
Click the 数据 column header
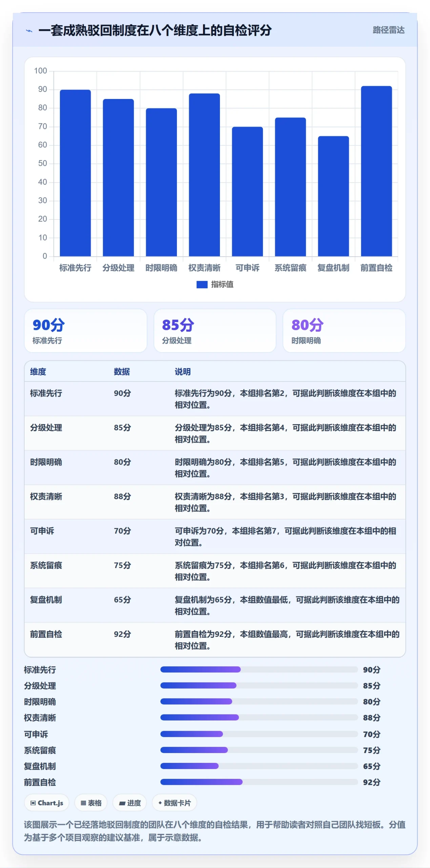pyautogui.click(x=122, y=372)
